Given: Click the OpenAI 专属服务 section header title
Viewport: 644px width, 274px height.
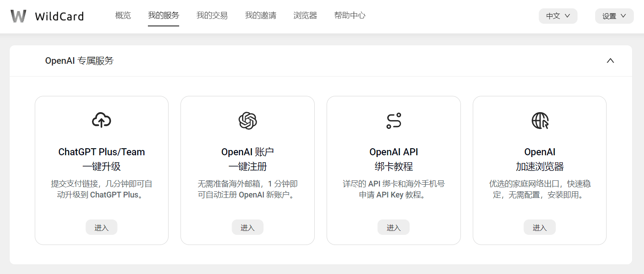Looking at the screenshot, I should 79,61.
